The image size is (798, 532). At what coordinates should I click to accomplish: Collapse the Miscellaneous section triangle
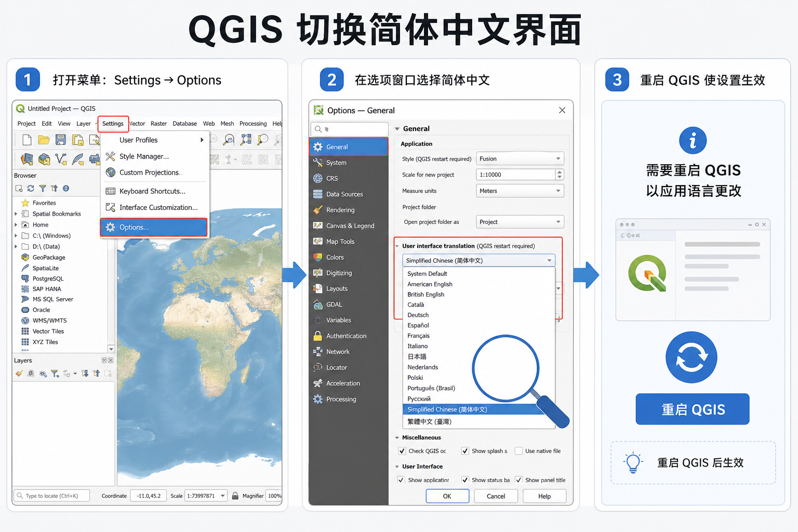tap(397, 437)
